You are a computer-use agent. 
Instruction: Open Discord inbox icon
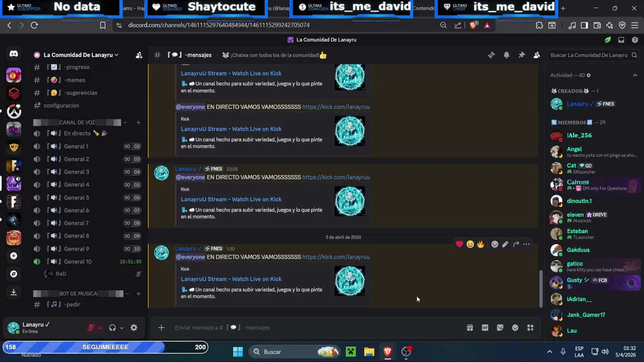tap(621, 40)
